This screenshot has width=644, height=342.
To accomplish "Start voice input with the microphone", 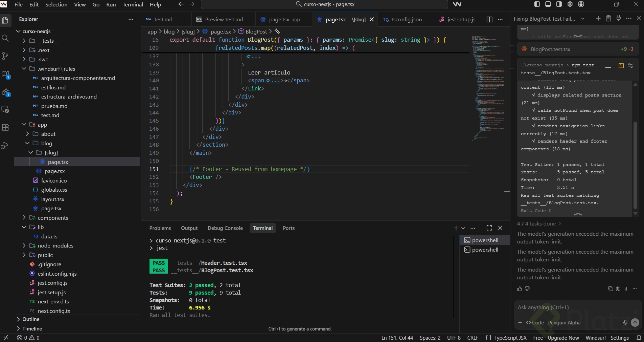I will [625, 323].
